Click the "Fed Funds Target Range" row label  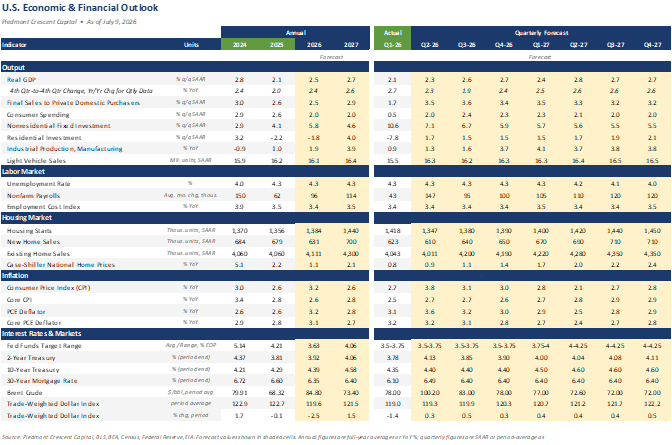44,346
